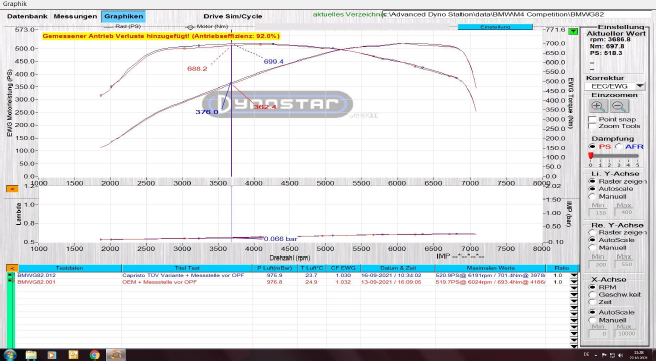
Task: Enable the Point snap checkbox
Action: coord(592,119)
